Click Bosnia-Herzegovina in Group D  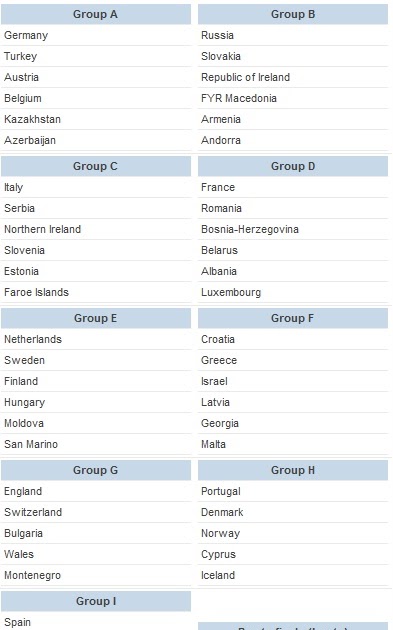click(x=250, y=229)
